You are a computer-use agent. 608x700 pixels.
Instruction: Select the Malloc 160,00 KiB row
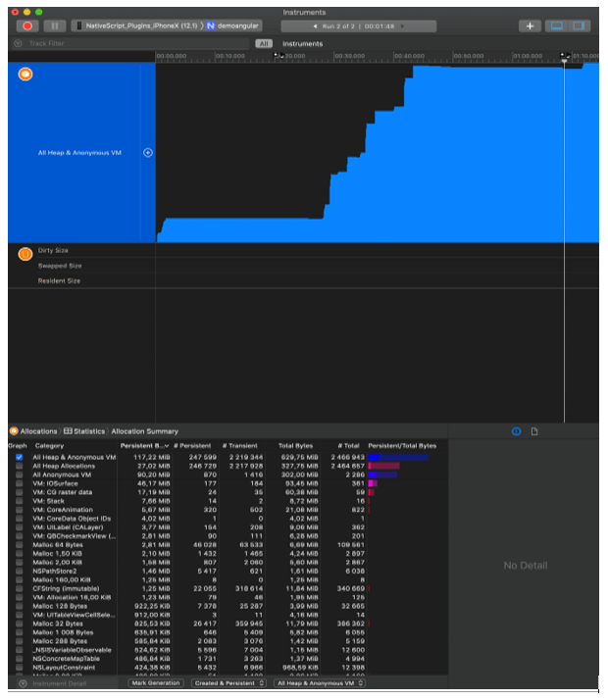(x=228, y=580)
